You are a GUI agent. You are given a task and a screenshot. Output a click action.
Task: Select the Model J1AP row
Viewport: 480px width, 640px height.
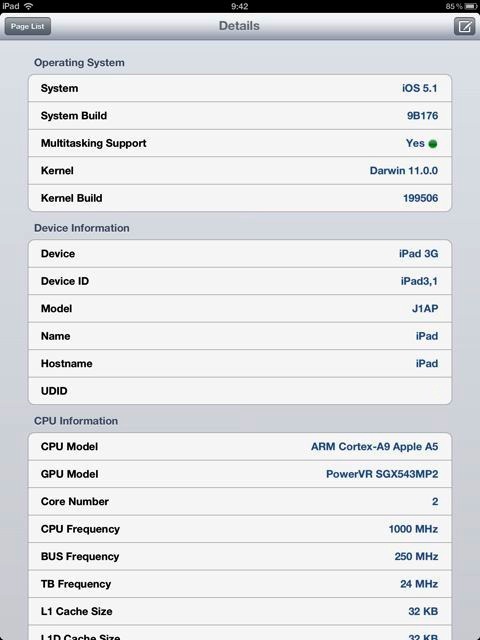pyautogui.click(x=240, y=309)
